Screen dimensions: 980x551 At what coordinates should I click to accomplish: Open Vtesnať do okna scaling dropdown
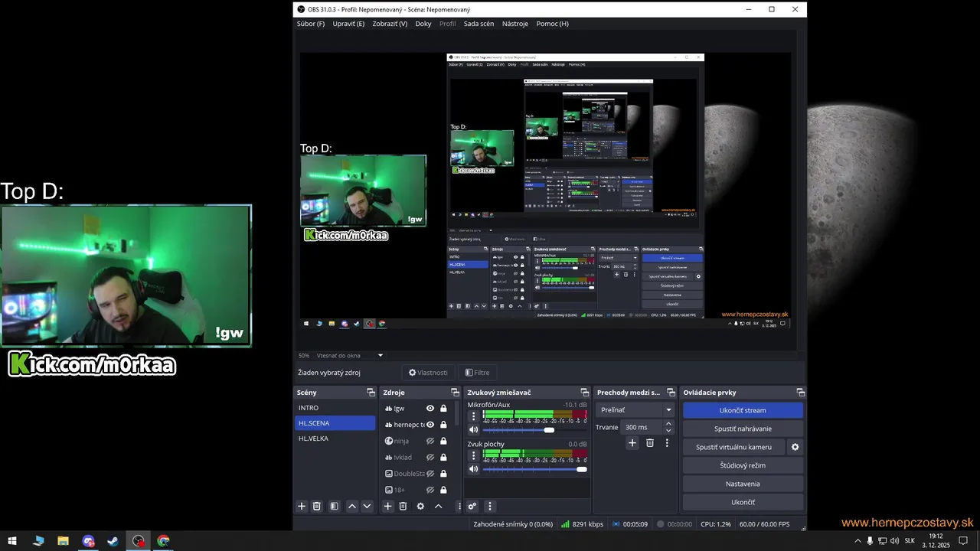tap(350, 355)
